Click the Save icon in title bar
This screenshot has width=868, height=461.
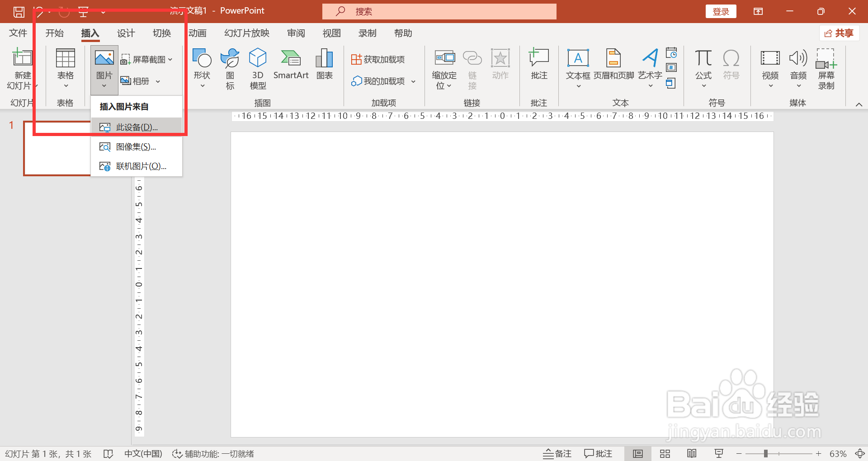pos(19,12)
